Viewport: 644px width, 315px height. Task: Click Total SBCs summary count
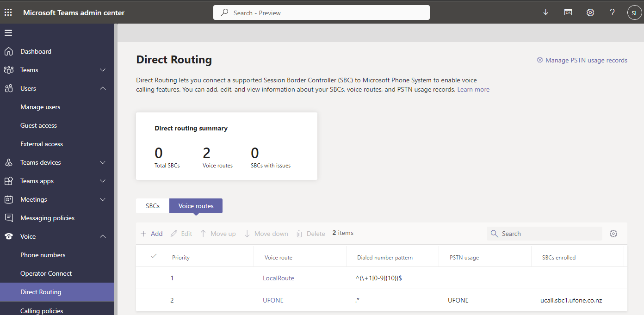pyautogui.click(x=167, y=157)
